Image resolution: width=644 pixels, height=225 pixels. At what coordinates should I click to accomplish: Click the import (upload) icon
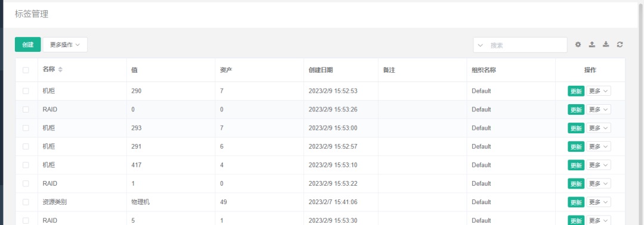click(592, 45)
